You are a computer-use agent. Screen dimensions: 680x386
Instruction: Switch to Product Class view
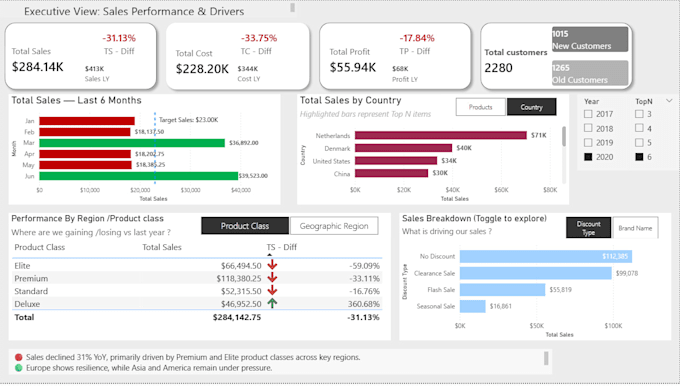(x=245, y=226)
